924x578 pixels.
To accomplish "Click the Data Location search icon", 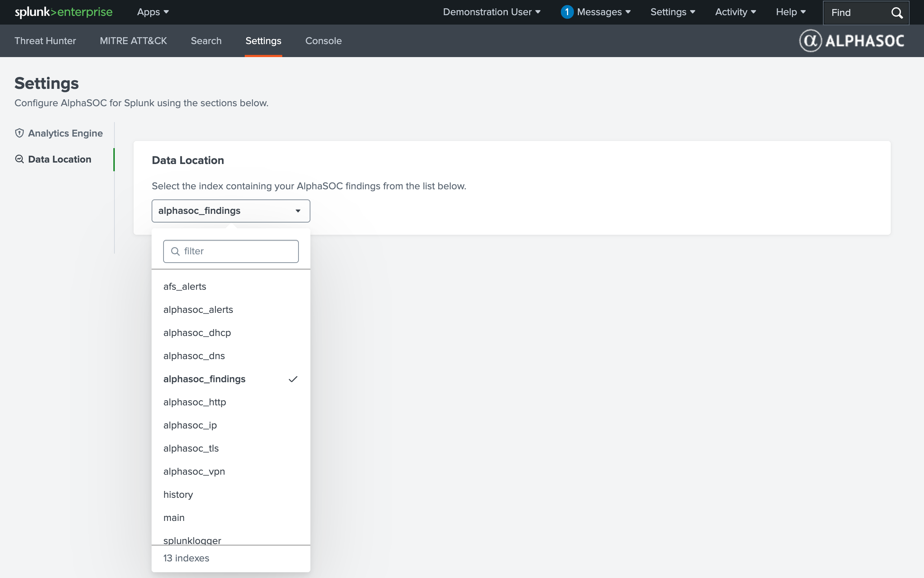I will click(19, 159).
